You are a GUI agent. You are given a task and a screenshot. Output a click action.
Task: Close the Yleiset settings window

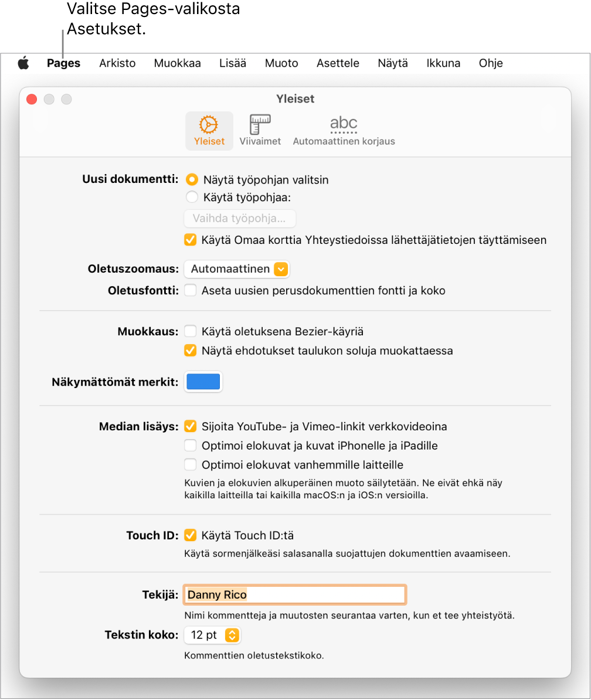point(32,99)
